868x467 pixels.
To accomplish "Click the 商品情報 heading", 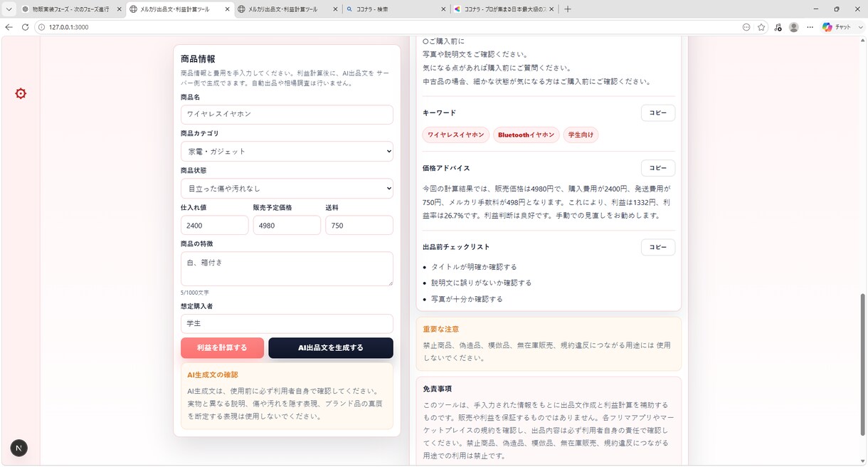I will click(198, 59).
